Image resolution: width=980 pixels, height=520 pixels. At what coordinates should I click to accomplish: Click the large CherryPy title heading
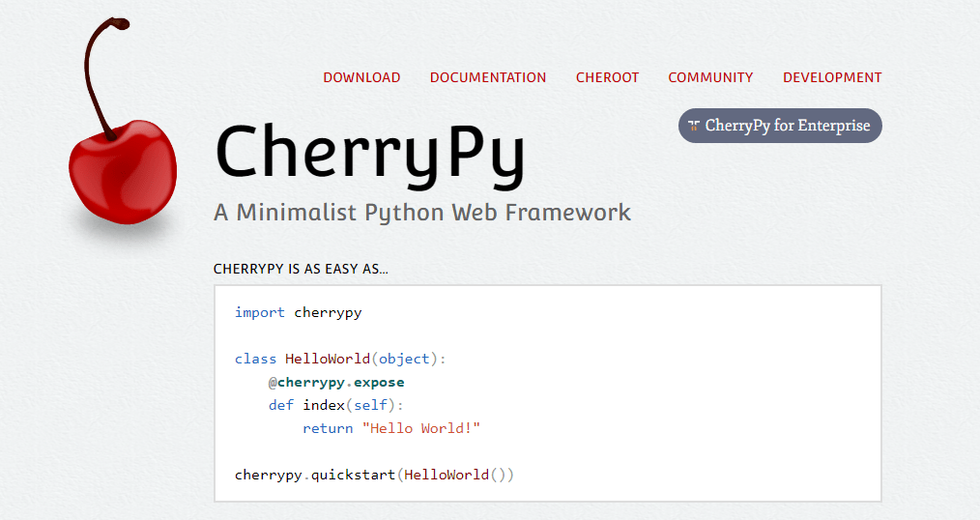tap(370, 153)
